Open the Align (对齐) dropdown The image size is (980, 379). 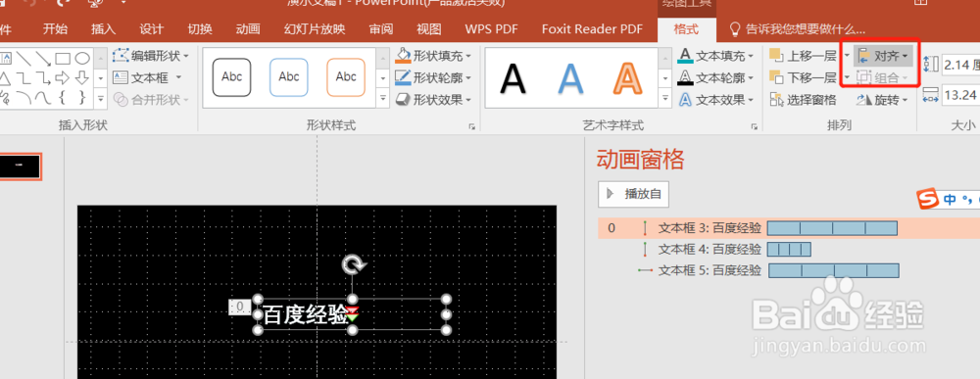884,56
